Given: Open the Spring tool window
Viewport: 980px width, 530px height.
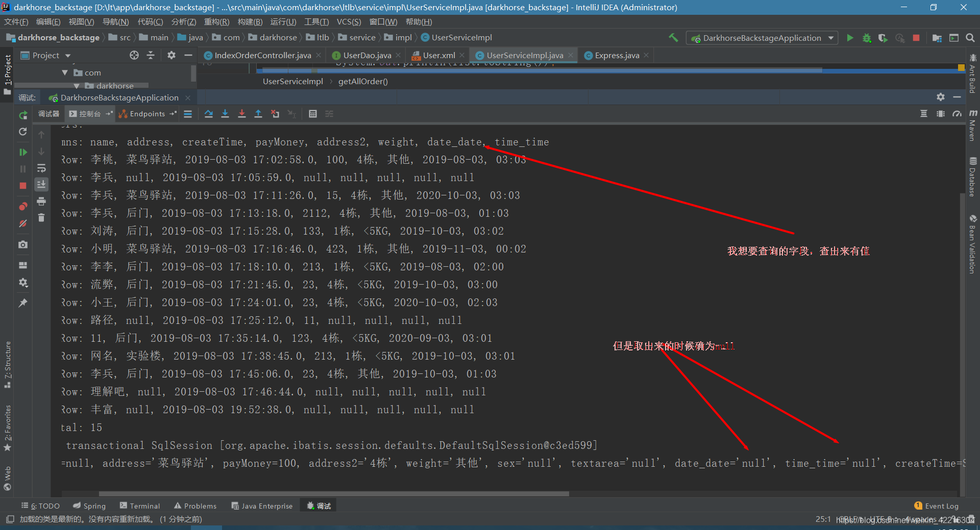Looking at the screenshot, I should (89, 506).
